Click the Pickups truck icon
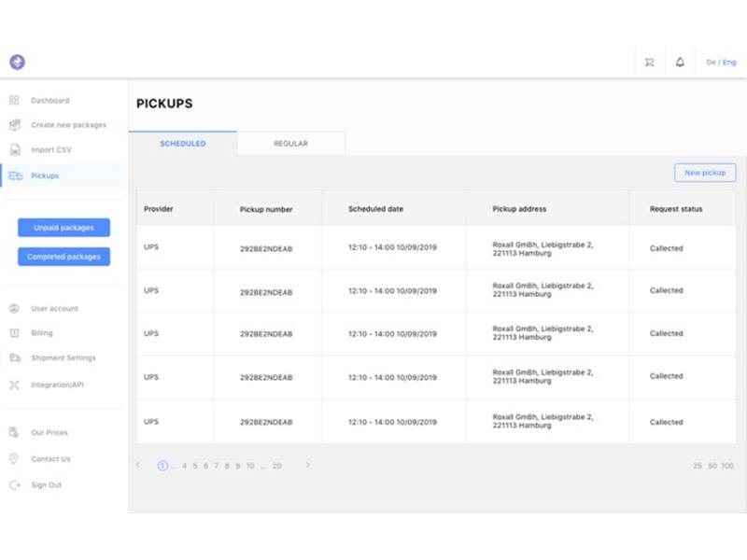Viewport: 747px width, 560px height. (15, 175)
